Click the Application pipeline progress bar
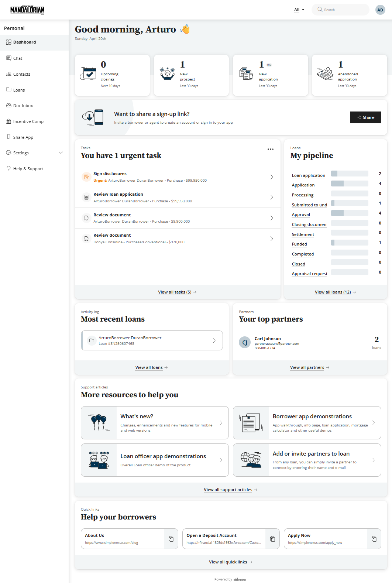 (x=349, y=184)
